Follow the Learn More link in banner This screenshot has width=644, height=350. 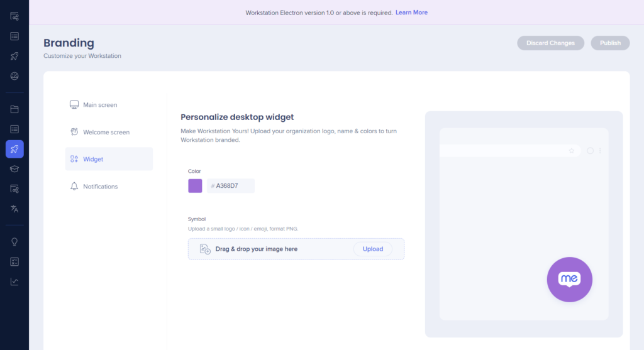pyautogui.click(x=411, y=13)
